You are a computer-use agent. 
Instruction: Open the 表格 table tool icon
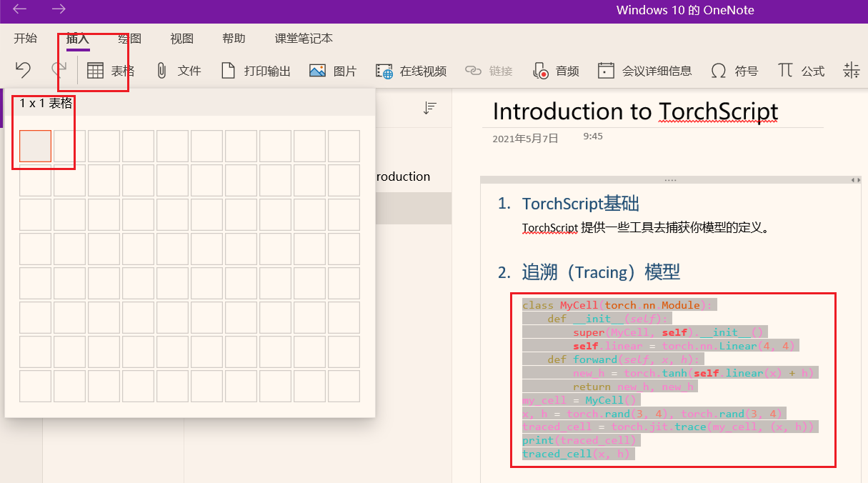pos(96,70)
